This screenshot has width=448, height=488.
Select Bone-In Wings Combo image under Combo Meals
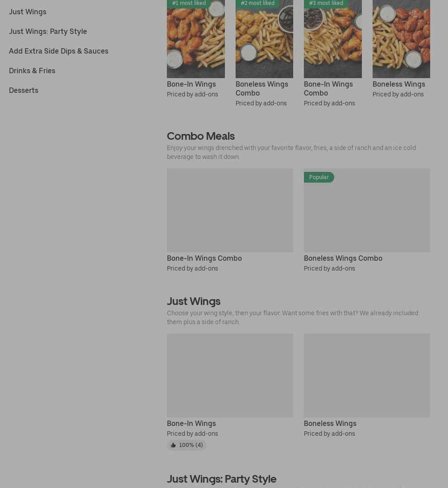230,210
